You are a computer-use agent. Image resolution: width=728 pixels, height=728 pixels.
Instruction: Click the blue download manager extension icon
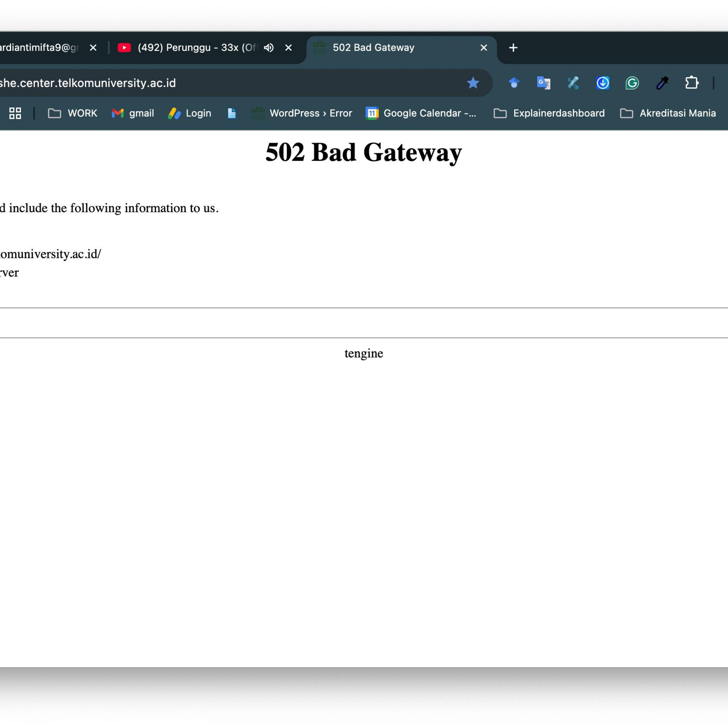[x=603, y=83]
